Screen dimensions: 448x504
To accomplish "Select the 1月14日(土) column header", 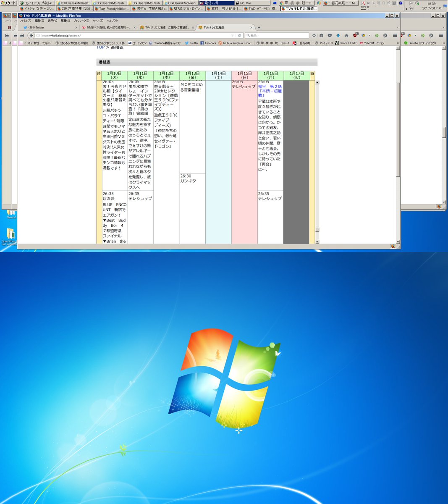I will [x=218, y=76].
